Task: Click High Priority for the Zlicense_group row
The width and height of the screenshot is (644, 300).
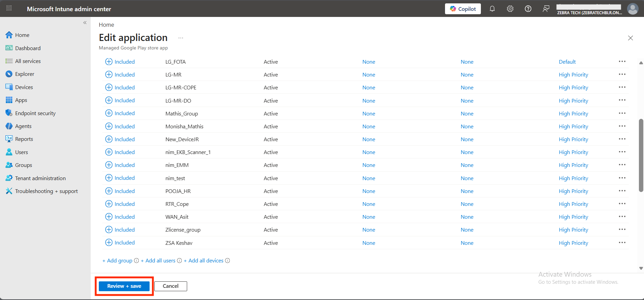Action: pos(574,230)
